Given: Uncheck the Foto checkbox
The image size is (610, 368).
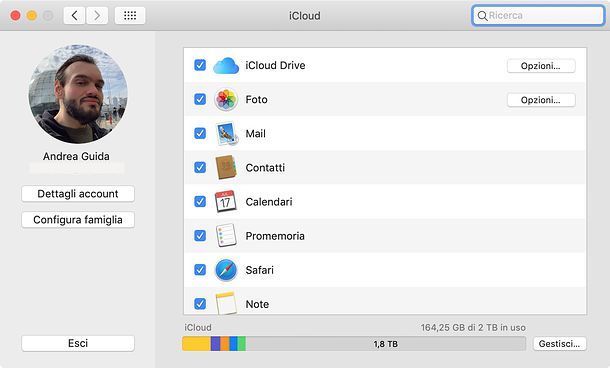Looking at the screenshot, I should tap(200, 99).
